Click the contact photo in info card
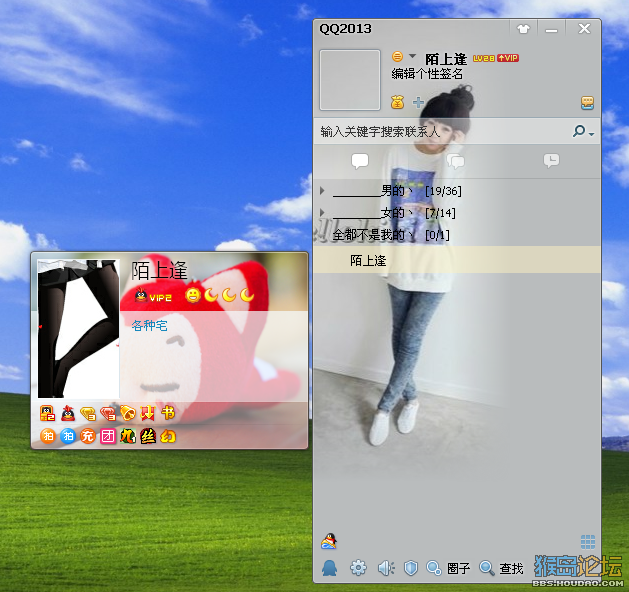629x592 pixels. (79, 328)
